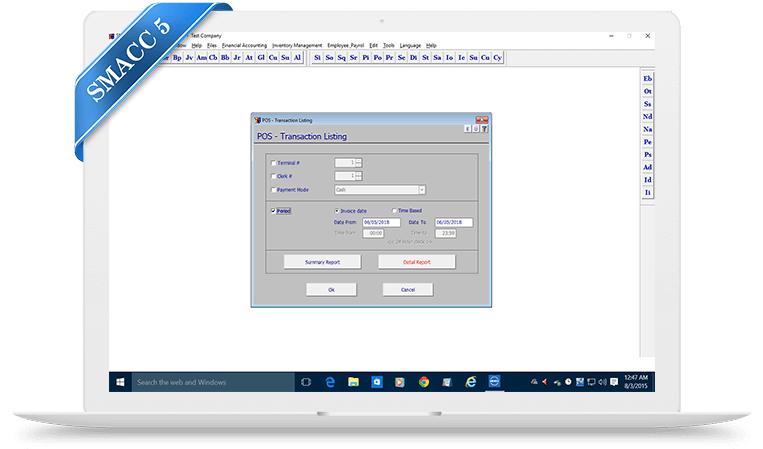Click the Clerk # spinner arrows
The height and width of the screenshot is (449, 763).
[x=358, y=176]
